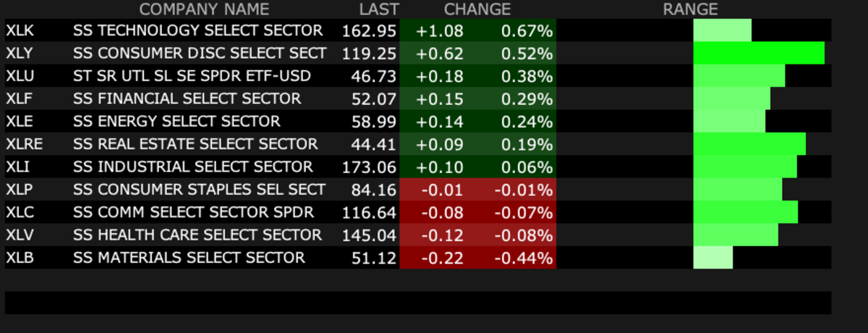Sort by the COMPANY NAME column header
Screen dimensions: 868x333
point(204,9)
